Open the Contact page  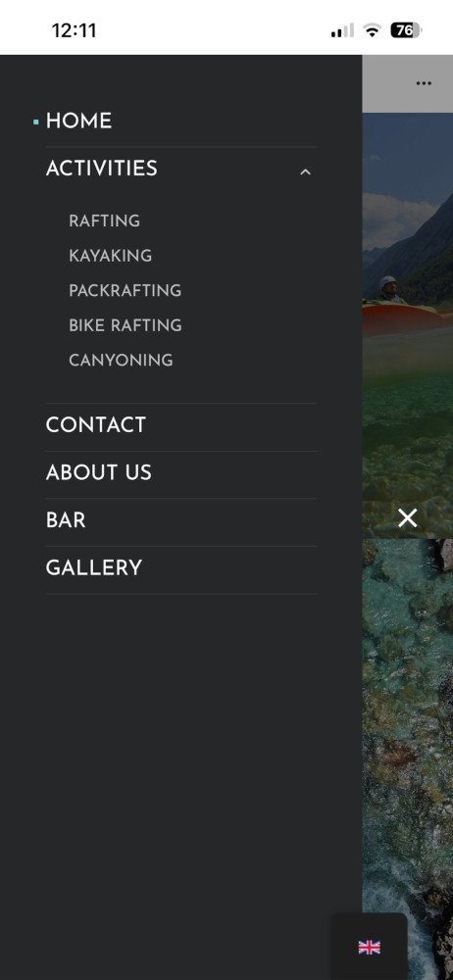pyautogui.click(x=96, y=425)
